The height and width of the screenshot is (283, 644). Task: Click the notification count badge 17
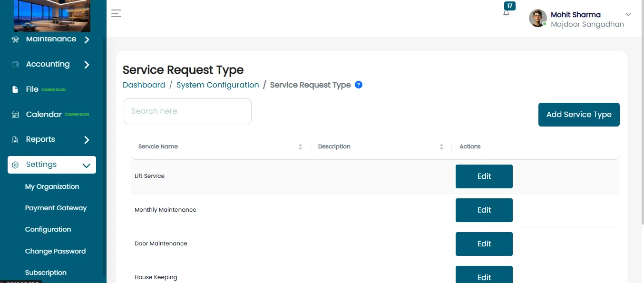pos(510,6)
